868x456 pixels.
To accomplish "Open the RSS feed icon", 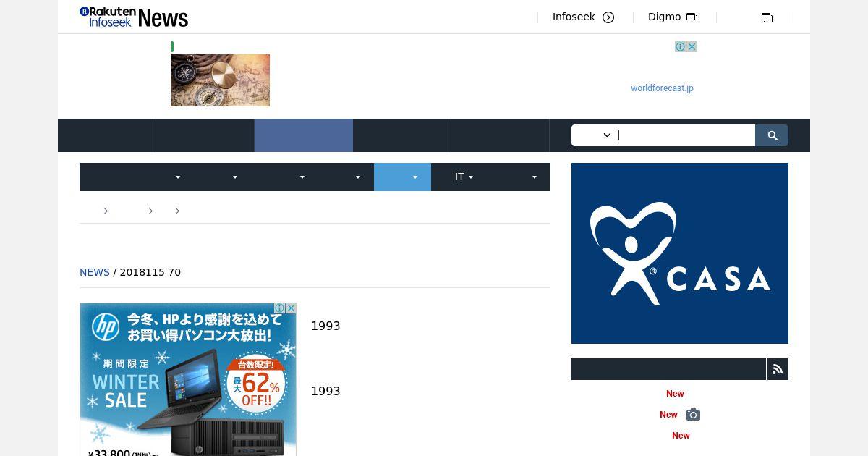I will (778, 369).
